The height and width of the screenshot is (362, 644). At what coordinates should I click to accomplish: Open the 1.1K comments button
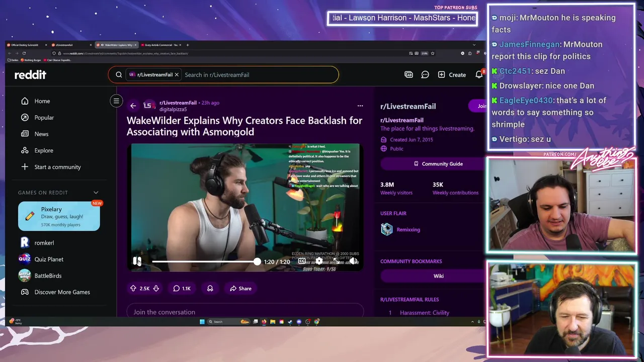coord(182,289)
